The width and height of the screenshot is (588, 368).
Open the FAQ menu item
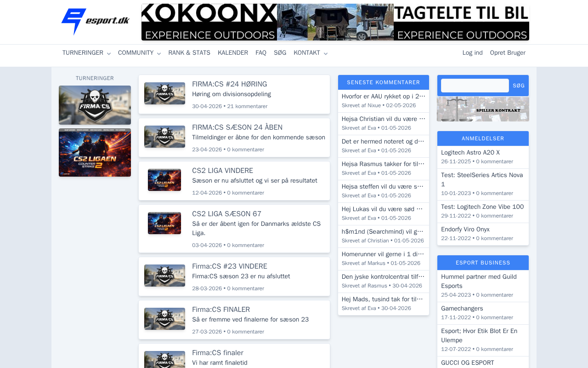point(261,53)
